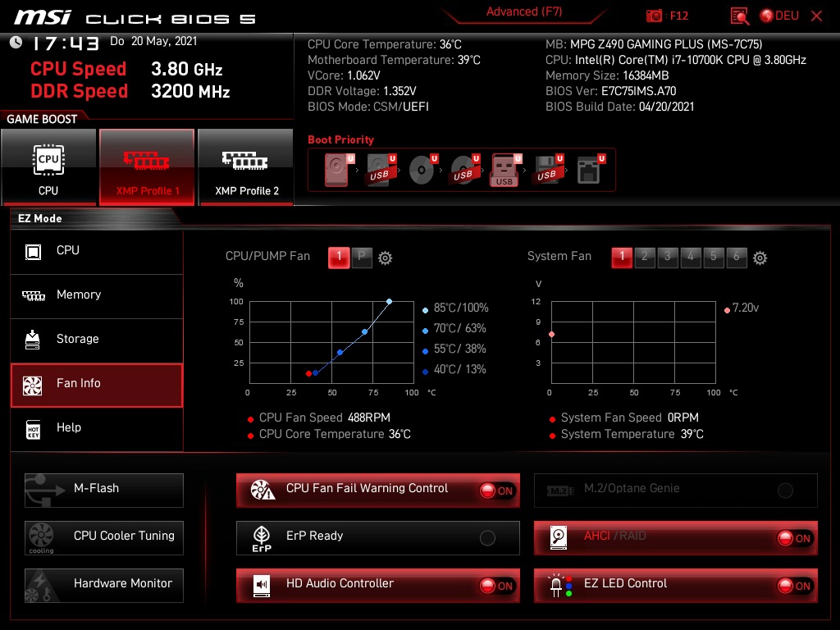Toggle XMP Profile 2

click(x=246, y=167)
